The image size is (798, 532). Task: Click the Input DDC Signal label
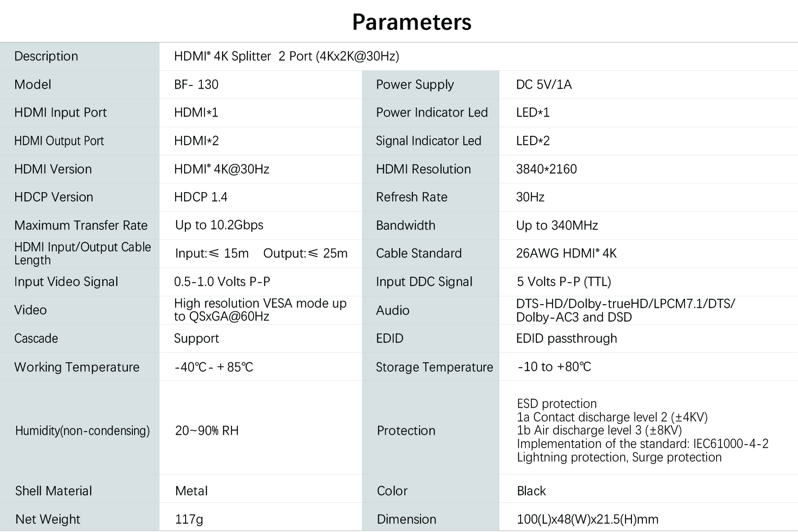point(424,282)
